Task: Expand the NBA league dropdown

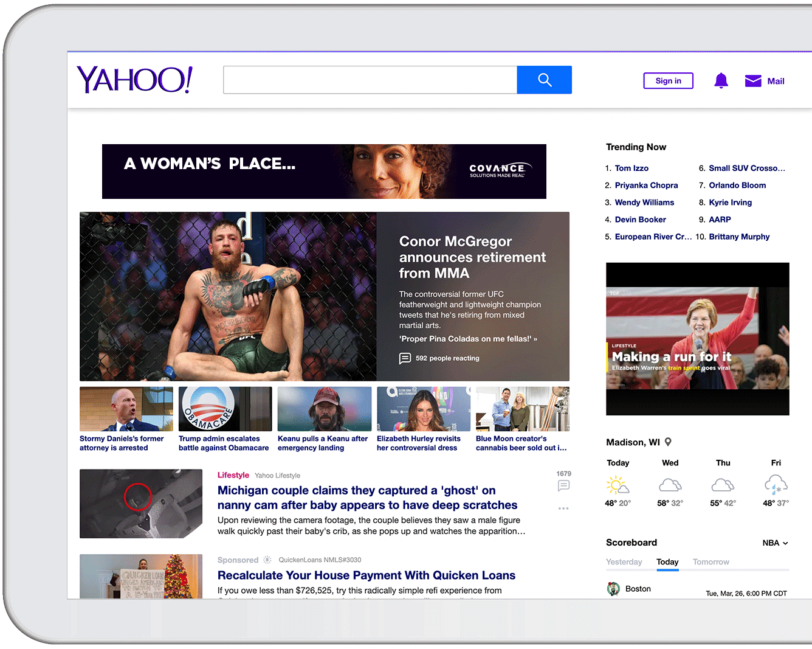Action: point(775,543)
